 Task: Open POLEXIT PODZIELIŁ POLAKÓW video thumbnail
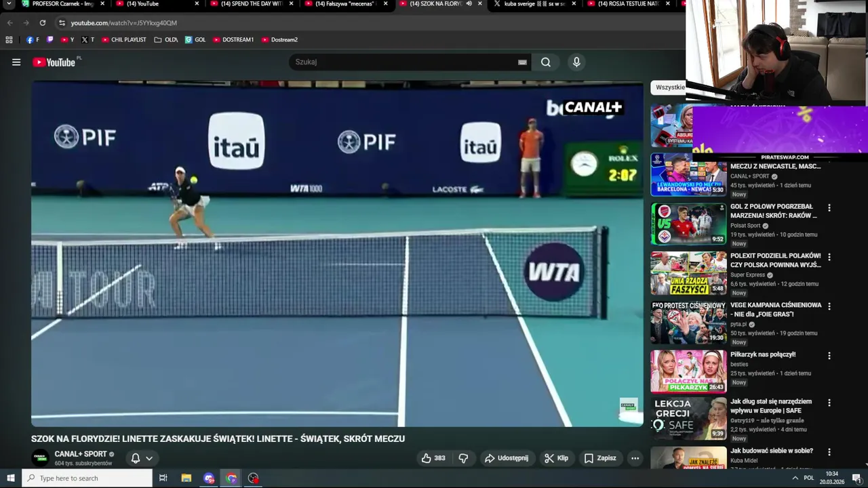pos(688,273)
